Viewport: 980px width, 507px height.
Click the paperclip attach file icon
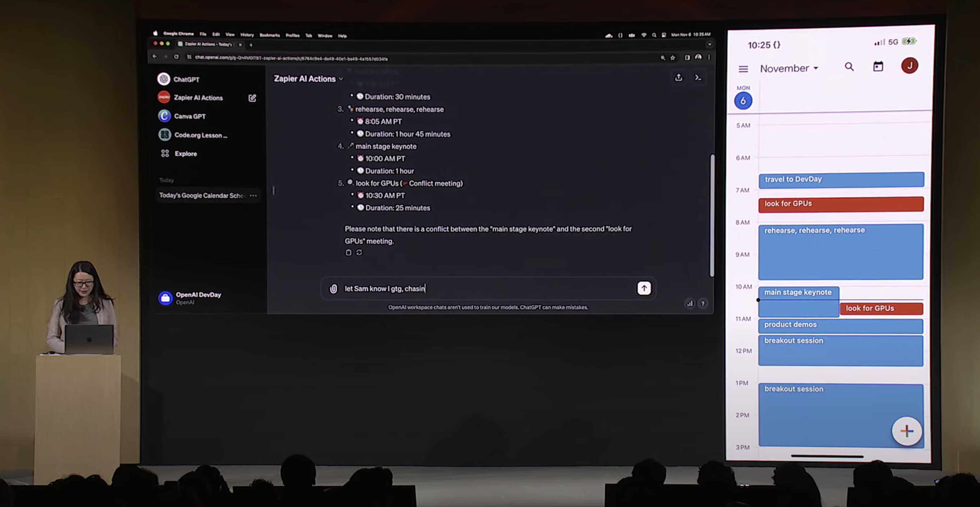pyautogui.click(x=333, y=288)
